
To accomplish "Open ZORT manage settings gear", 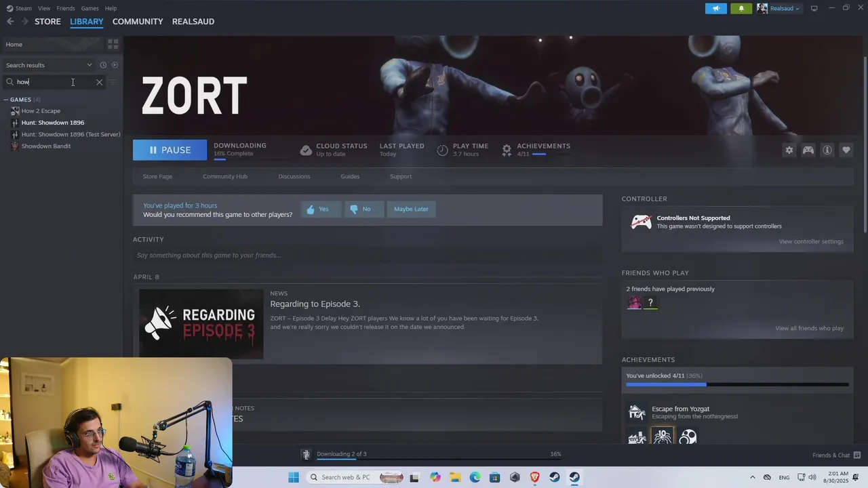I will (789, 150).
